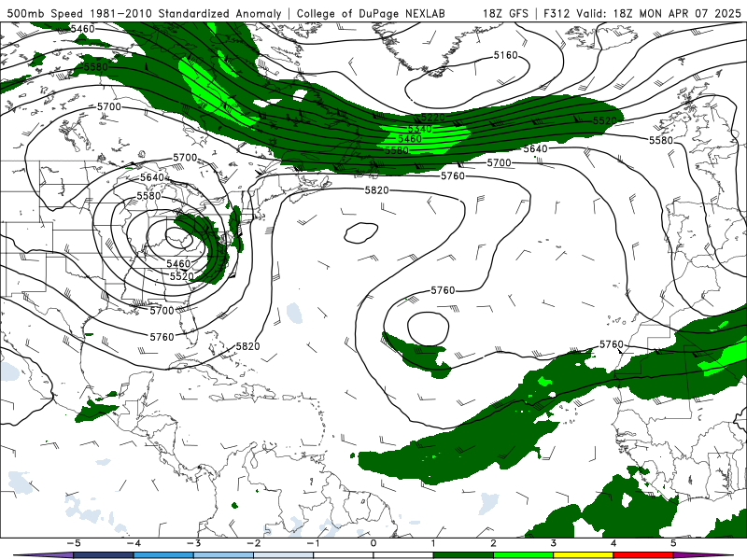Click the '2' colorbar tick label
The height and width of the screenshot is (560, 747).
[493, 543]
